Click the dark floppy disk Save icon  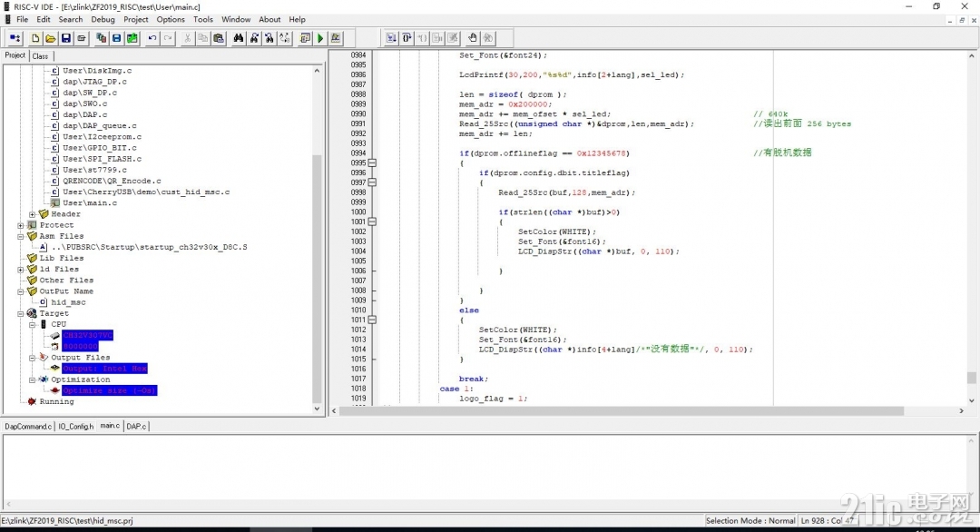(65, 38)
